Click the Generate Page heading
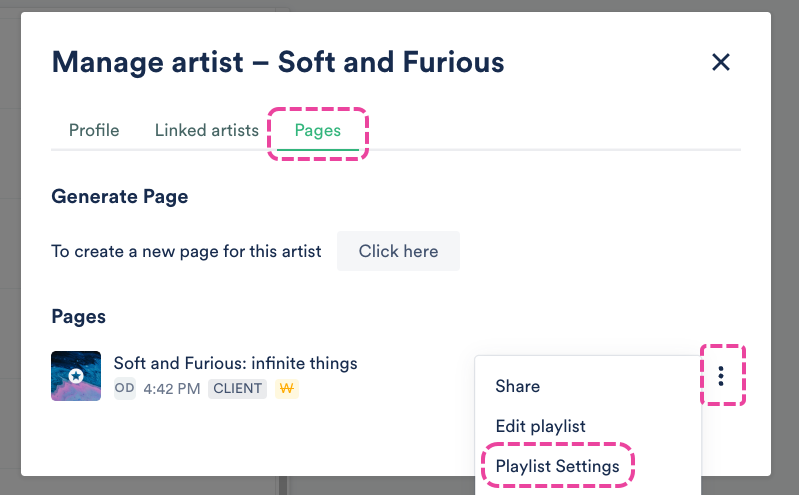This screenshot has width=799, height=495. 120,197
